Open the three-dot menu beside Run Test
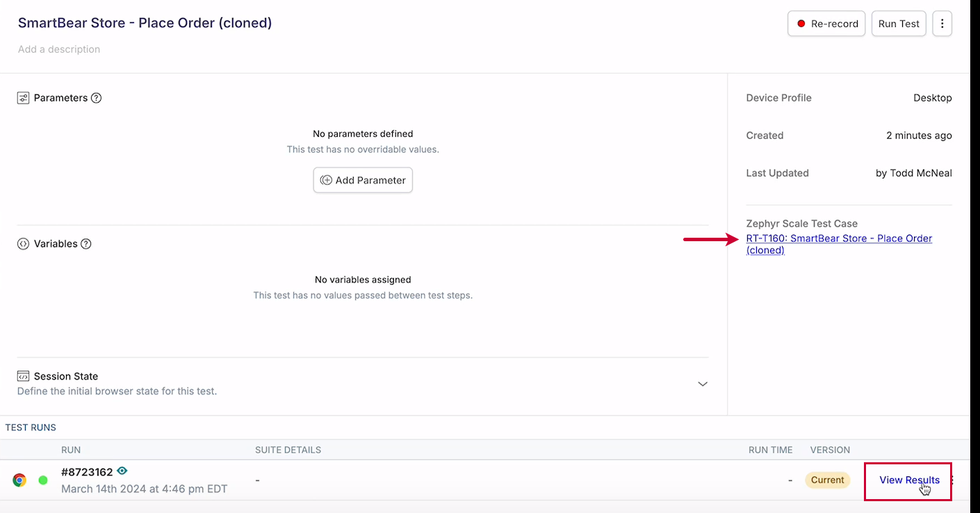The height and width of the screenshot is (513, 980). click(x=942, y=24)
